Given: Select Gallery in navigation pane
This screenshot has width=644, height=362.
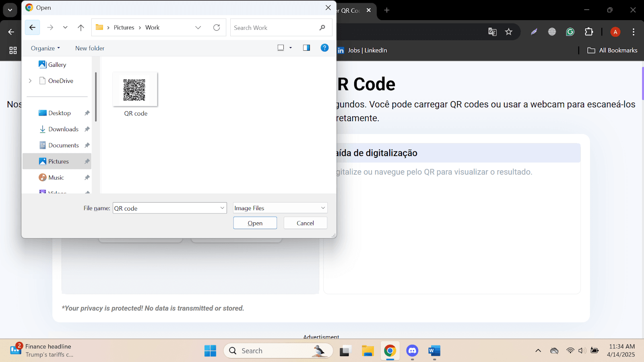Looking at the screenshot, I should [52, 64].
